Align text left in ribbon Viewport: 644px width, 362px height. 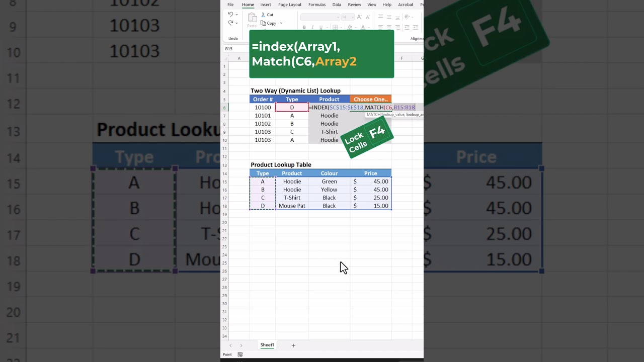(x=381, y=27)
